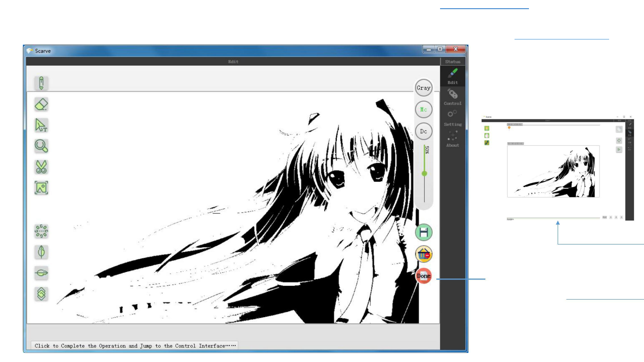Toggle the Dc mode button

[423, 131]
